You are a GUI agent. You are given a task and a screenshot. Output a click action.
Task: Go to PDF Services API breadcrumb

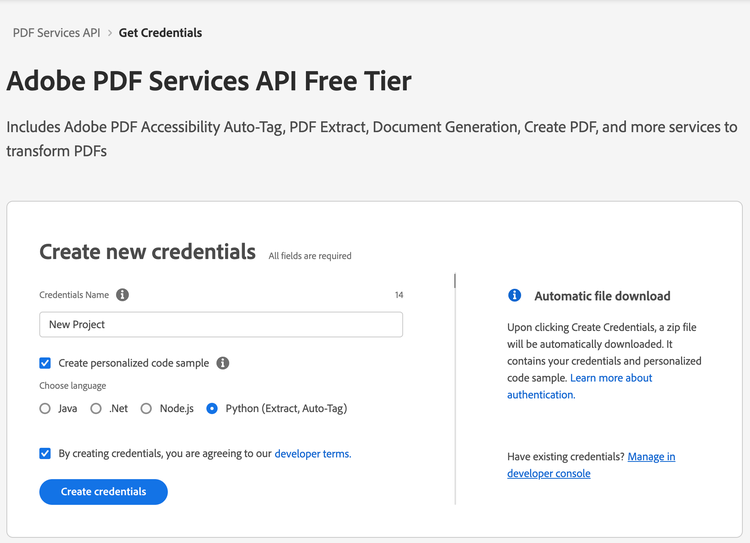coord(56,33)
